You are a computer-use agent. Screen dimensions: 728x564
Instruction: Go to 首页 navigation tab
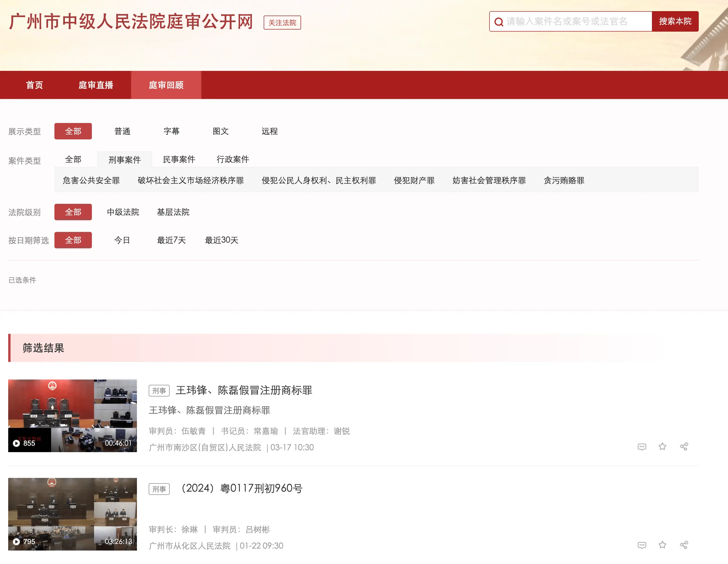point(34,85)
